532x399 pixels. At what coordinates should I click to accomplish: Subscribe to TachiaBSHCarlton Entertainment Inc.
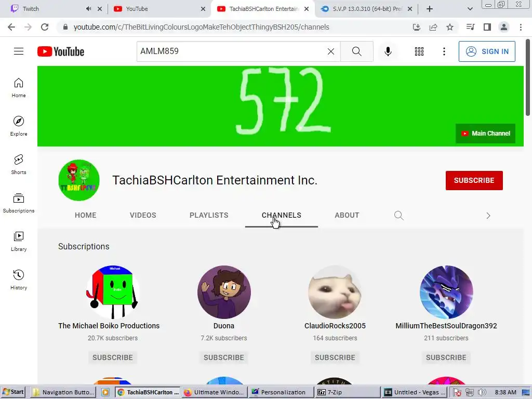[x=474, y=180]
